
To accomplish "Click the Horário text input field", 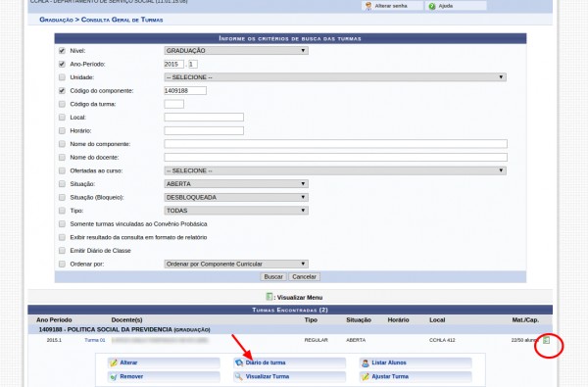I will pyautogui.click(x=204, y=130).
